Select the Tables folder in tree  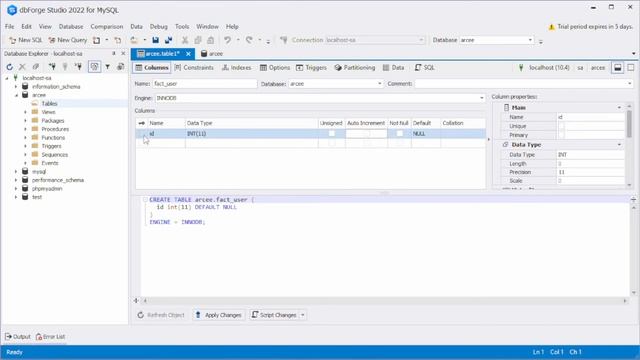click(x=49, y=104)
